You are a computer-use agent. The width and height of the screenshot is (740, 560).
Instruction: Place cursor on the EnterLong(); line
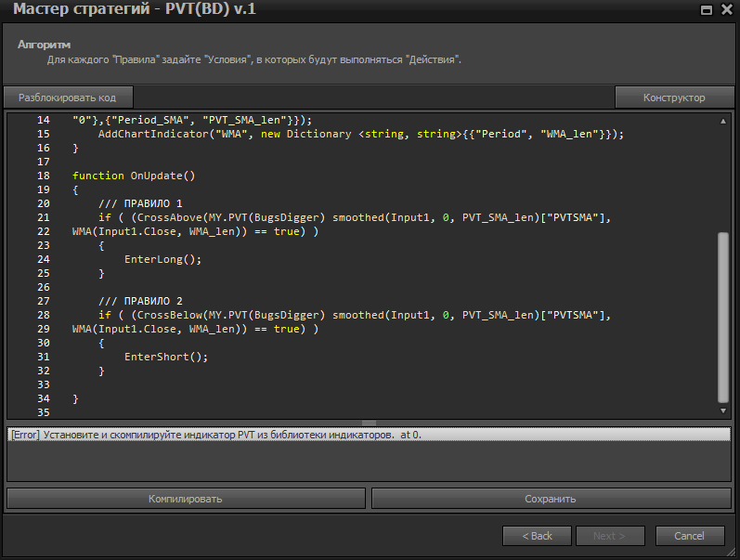[162, 260]
